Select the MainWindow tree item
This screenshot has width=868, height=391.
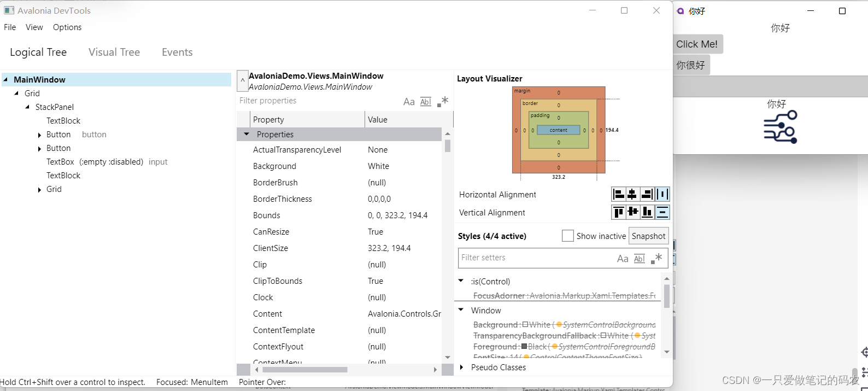[116, 79]
